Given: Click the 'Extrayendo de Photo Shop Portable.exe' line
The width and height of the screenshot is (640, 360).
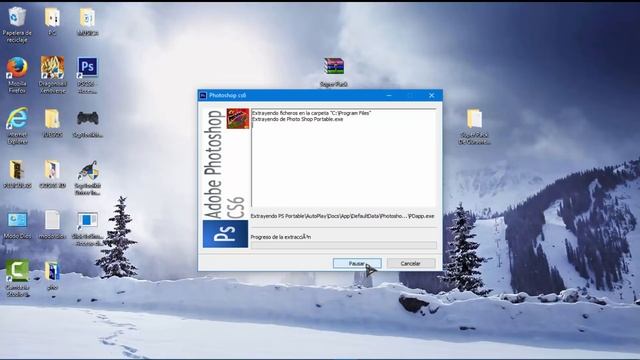Looking at the screenshot, I should click(298, 120).
